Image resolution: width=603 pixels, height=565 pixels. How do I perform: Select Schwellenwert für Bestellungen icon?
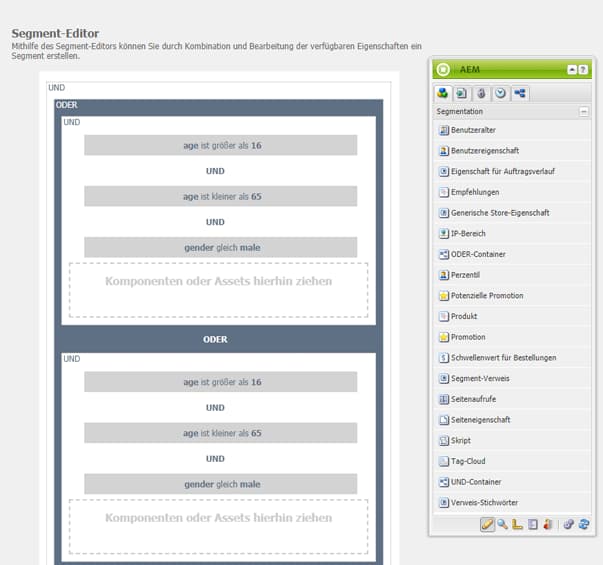[444, 358]
